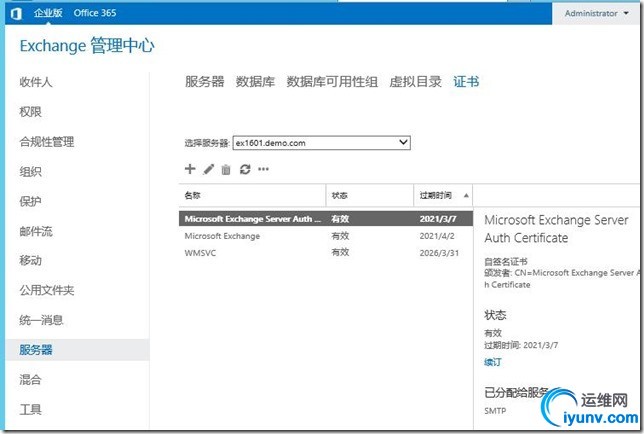Select the WMSVC certificate row
This screenshot has width=644, height=434.
(x=326, y=253)
